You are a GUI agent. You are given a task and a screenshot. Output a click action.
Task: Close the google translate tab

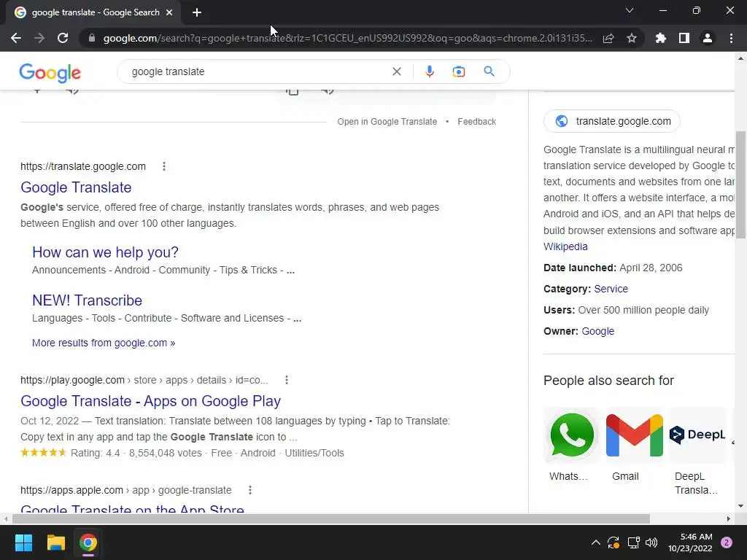click(x=169, y=12)
